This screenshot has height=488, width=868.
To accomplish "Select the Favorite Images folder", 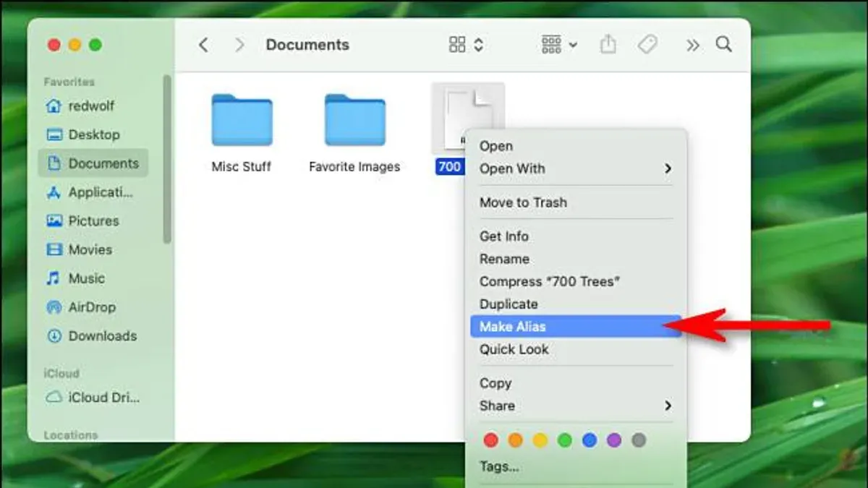I will point(354,121).
